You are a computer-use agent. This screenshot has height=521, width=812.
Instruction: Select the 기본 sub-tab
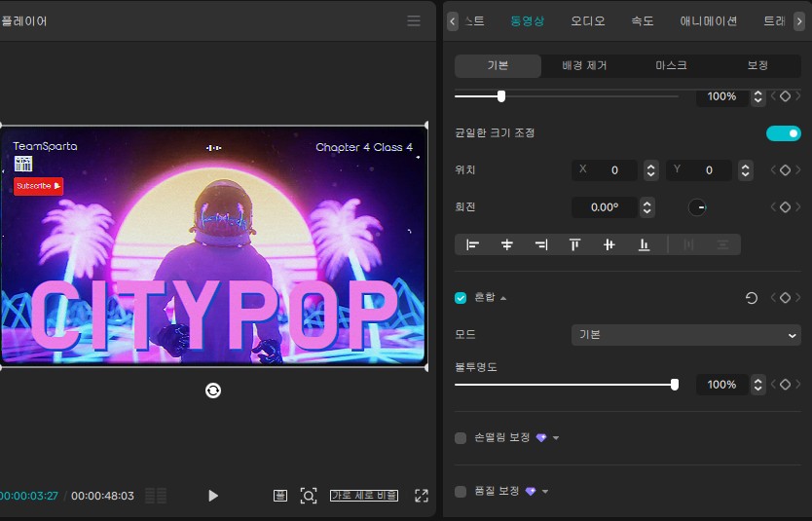click(498, 66)
